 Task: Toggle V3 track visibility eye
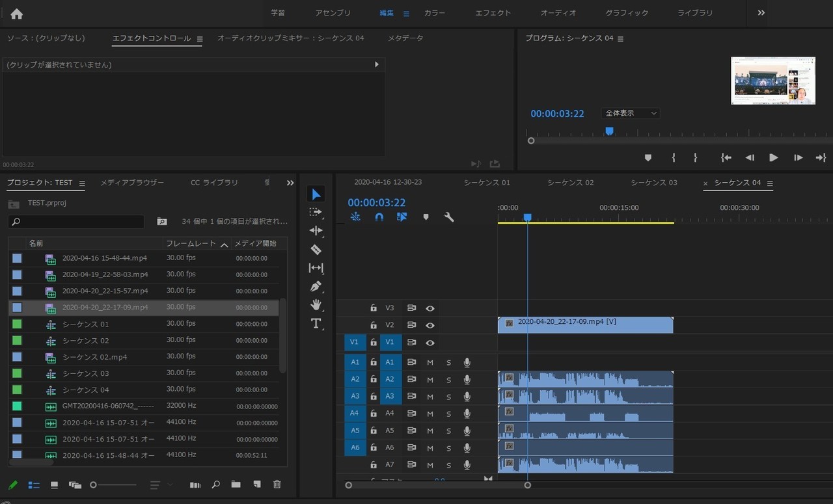430,308
